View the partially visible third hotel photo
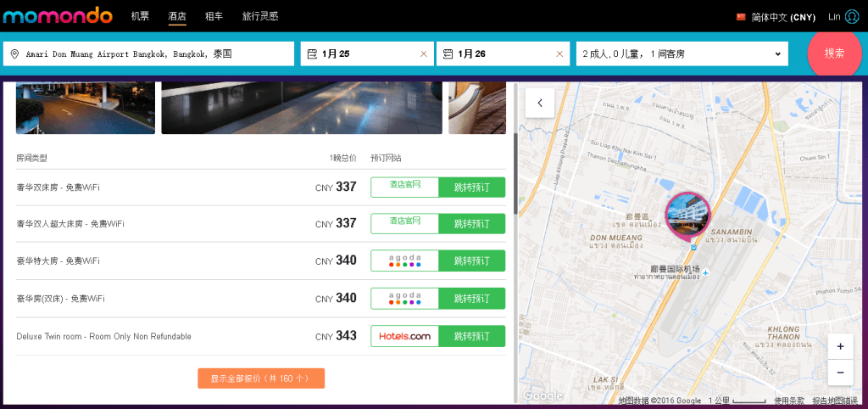Screen dimensions: 868x409 [x=477, y=108]
